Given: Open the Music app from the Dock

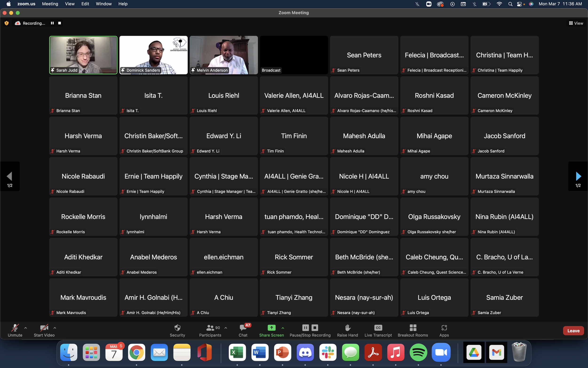Looking at the screenshot, I should pos(395,352).
